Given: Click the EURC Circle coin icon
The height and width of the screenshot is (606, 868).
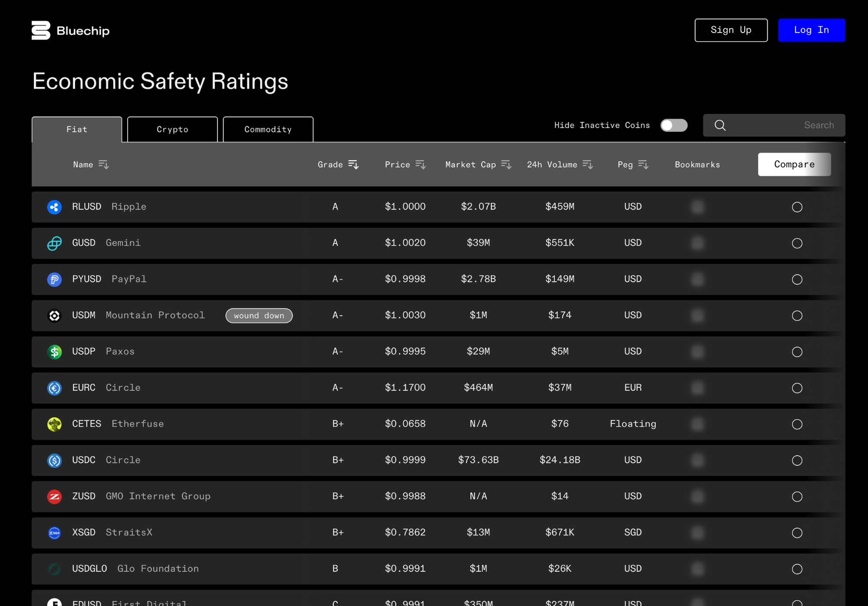Looking at the screenshot, I should point(54,388).
